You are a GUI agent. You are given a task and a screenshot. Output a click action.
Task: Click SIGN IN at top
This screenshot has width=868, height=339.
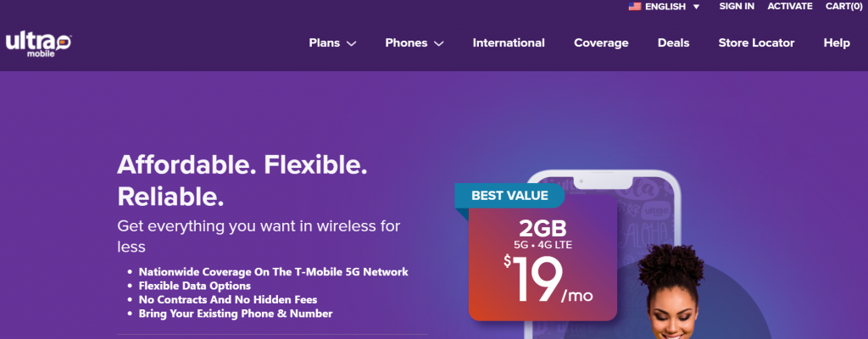[737, 6]
